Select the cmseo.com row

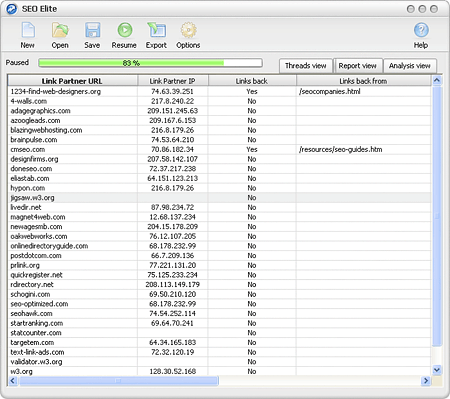(219, 149)
